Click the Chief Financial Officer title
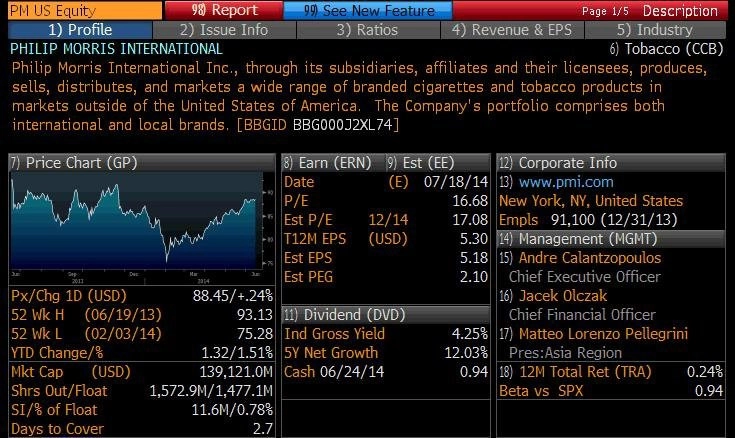Image resolution: width=735 pixels, height=438 pixels. pyautogui.click(x=582, y=315)
